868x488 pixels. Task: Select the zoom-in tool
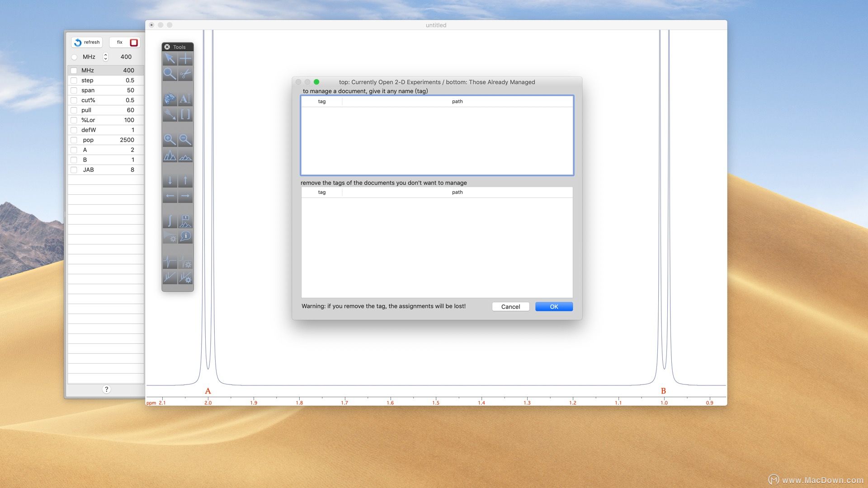click(170, 140)
